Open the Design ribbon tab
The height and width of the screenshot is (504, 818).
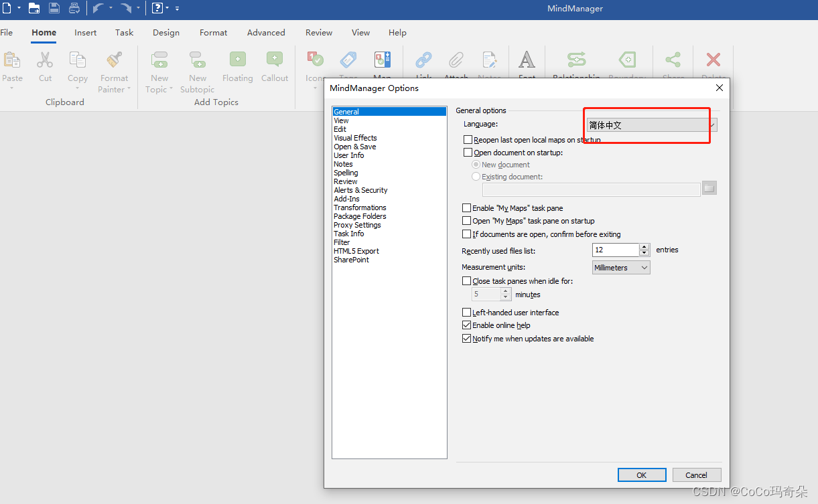point(165,32)
